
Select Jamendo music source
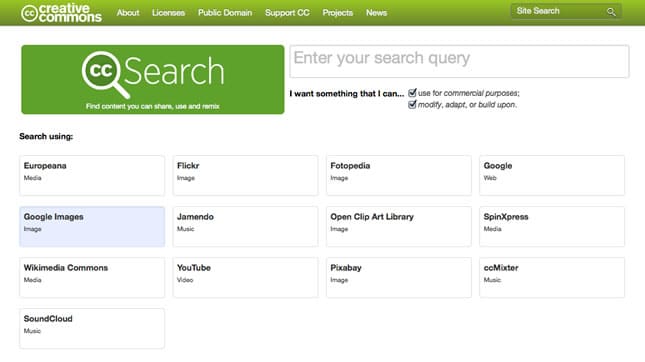click(245, 226)
